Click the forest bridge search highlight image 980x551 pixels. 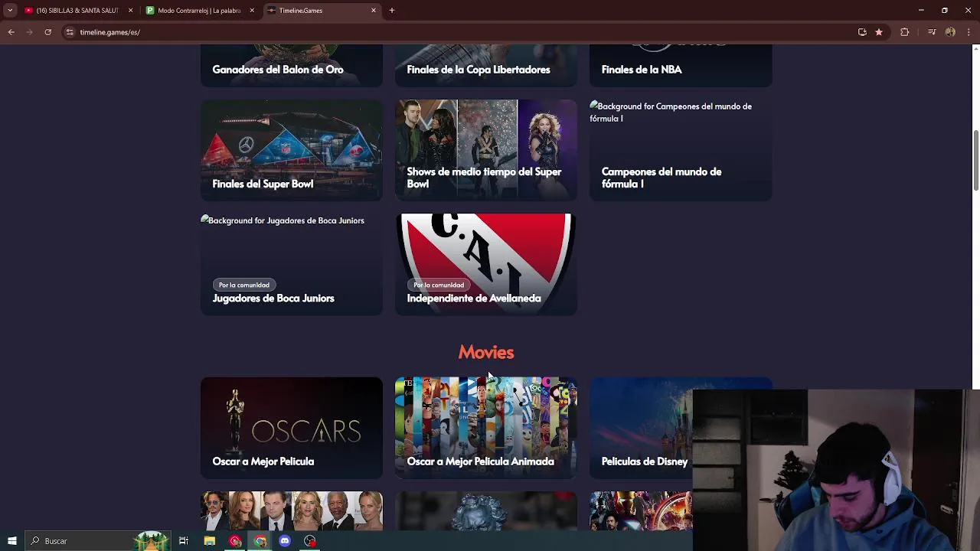point(151,540)
